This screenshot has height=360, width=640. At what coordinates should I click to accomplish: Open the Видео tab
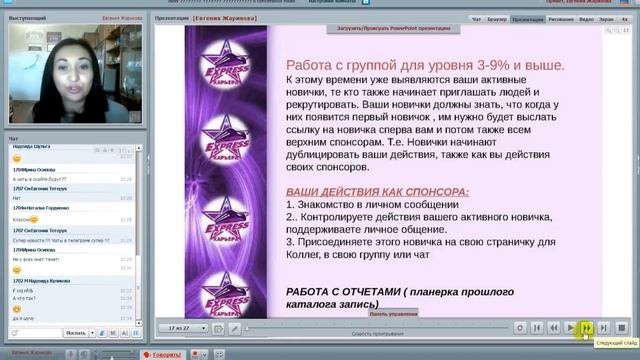pyautogui.click(x=586, y=19)
